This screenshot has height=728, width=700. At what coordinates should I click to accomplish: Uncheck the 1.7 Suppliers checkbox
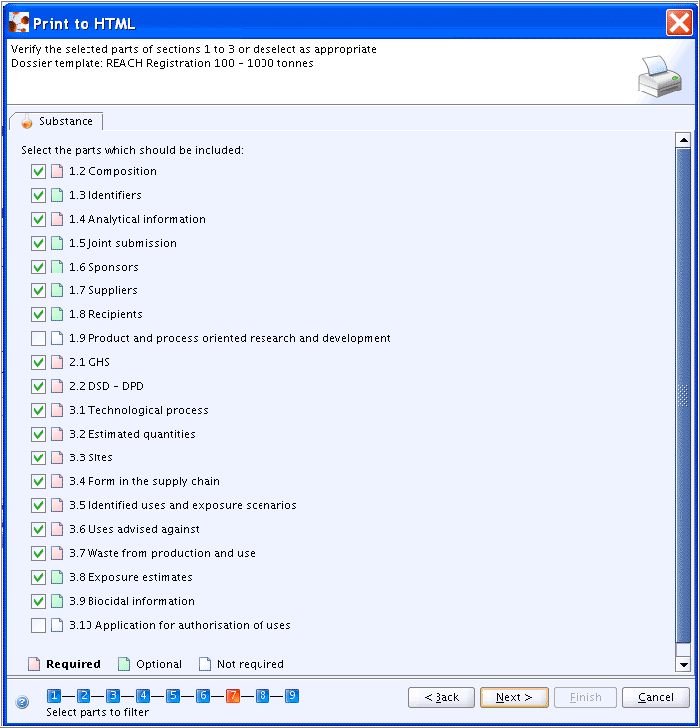(x=38, y=290)
